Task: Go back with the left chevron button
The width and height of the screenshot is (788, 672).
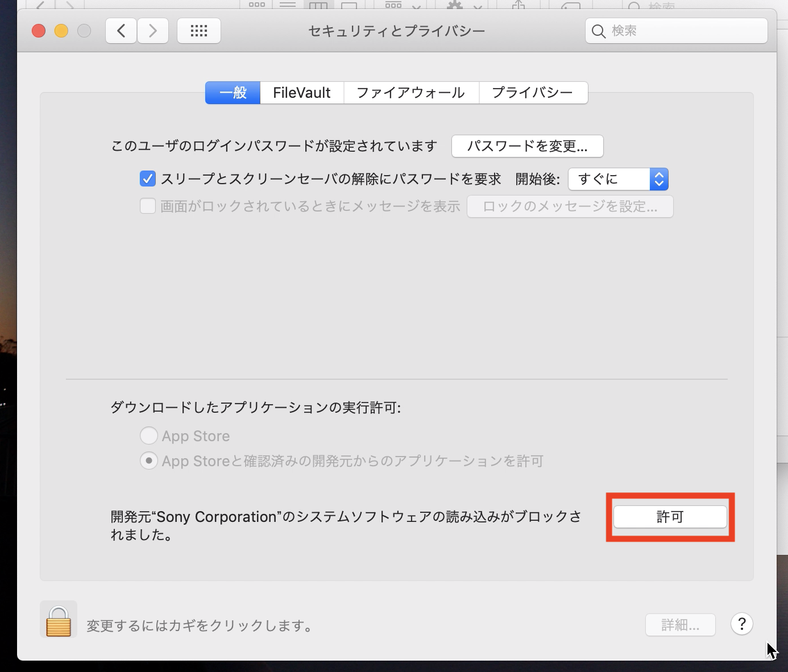Action: pyautogui.click(x=121, y=31)
